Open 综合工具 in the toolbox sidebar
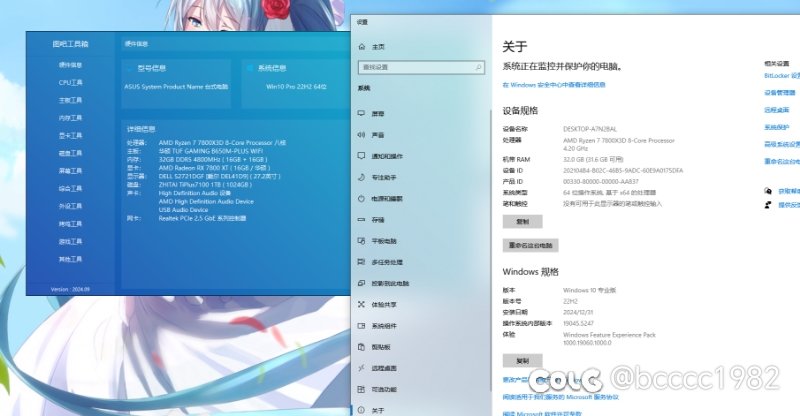This screenshot has height=416, width=800. (70, 188)
